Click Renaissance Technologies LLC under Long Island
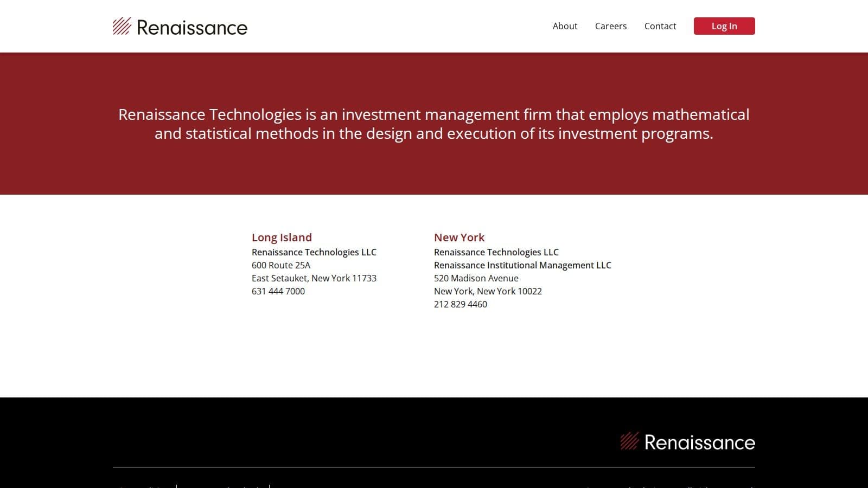The height and width of the screenshot is (488, 868). click(314, 252)
